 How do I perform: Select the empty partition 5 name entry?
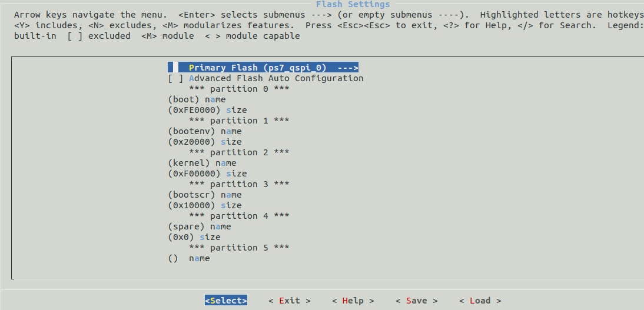189,258
